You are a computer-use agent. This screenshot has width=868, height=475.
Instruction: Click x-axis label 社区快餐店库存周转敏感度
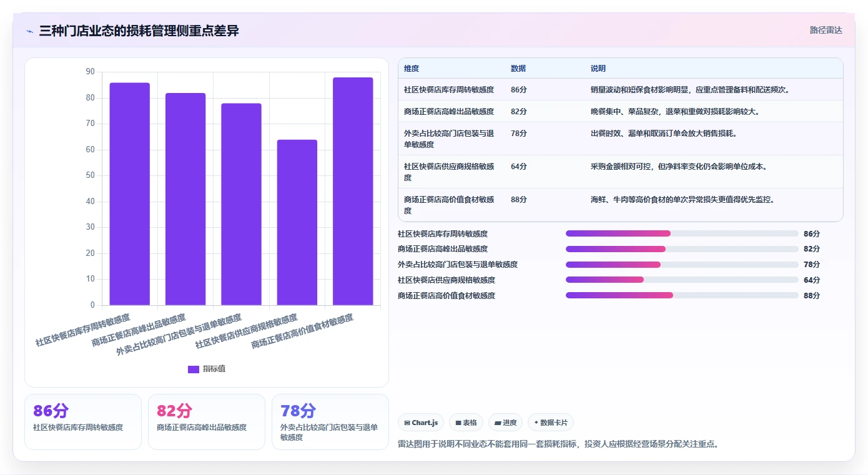83,330
